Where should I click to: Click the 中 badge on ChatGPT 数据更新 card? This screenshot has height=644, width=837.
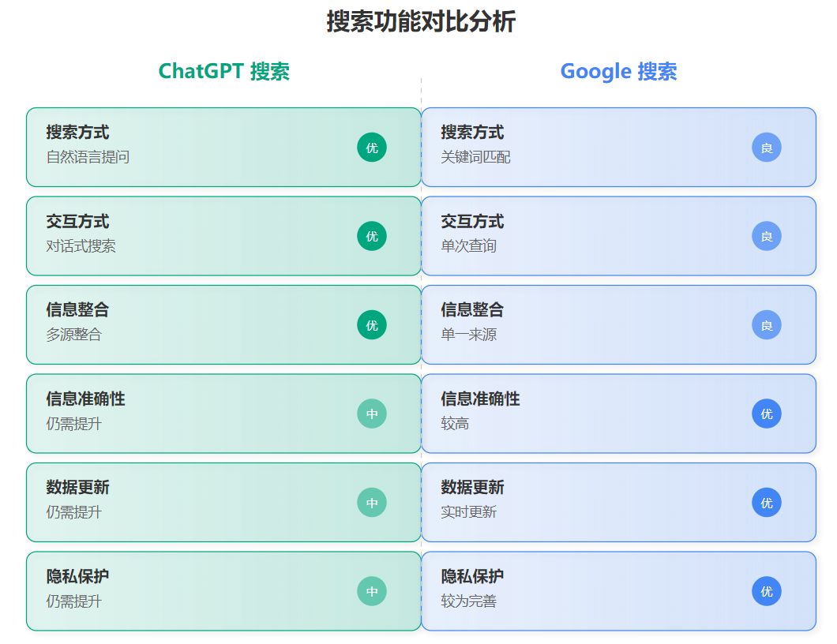pyautogui.click(x=372, y=503)
